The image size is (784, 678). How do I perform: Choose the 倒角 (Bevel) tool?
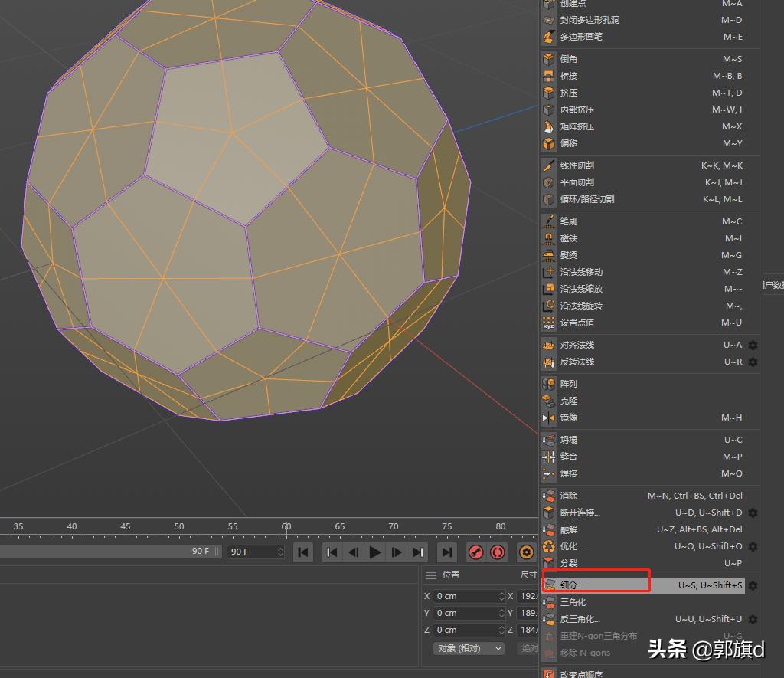tap(570, 58)
